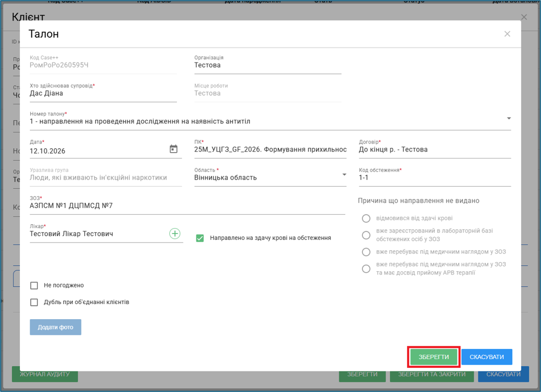
Task: Open the 'ЗОЗ' facility field
Action: 187,205
